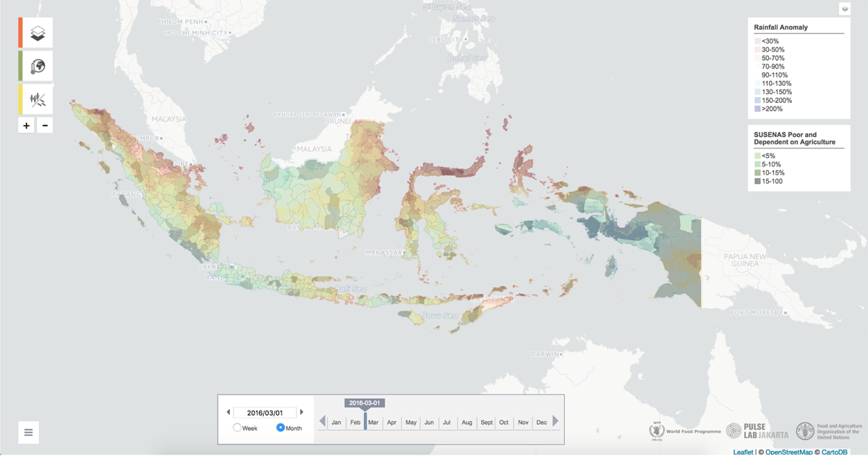868x456 pixels.
Task: Step date forward with right arrow
Action: (302, 413)
